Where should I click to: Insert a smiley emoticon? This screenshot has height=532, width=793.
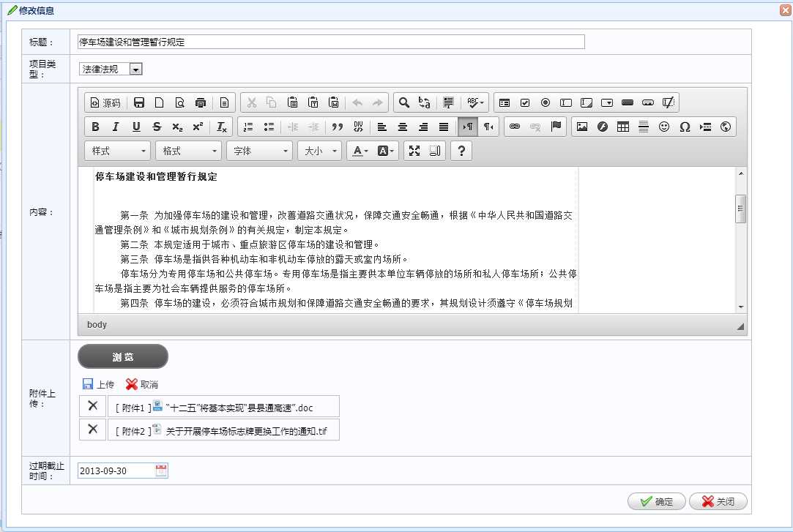[x=664, y=127]
